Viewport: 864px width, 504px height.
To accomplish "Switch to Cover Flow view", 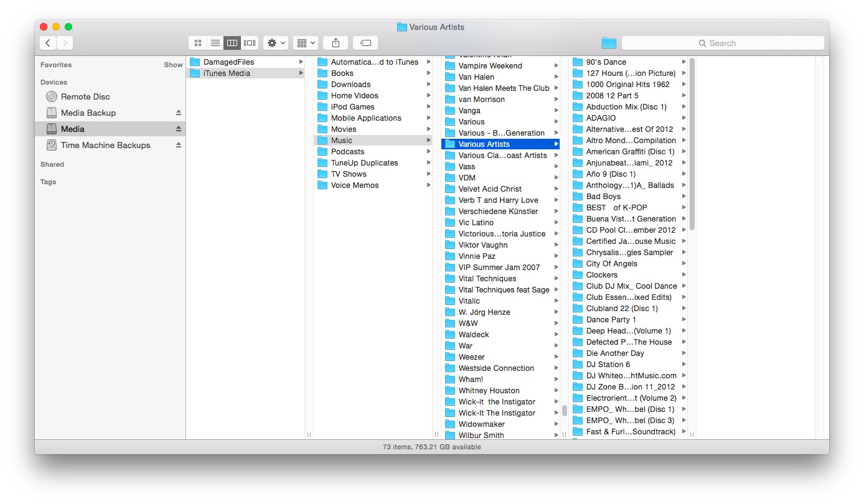I will [x=250, y=43].
